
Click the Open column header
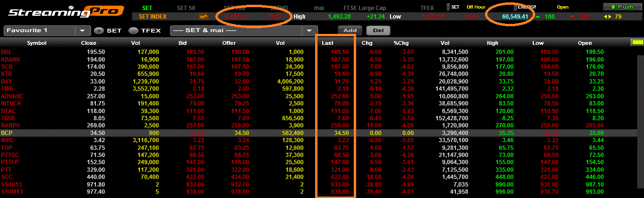[x=585, y=43]
